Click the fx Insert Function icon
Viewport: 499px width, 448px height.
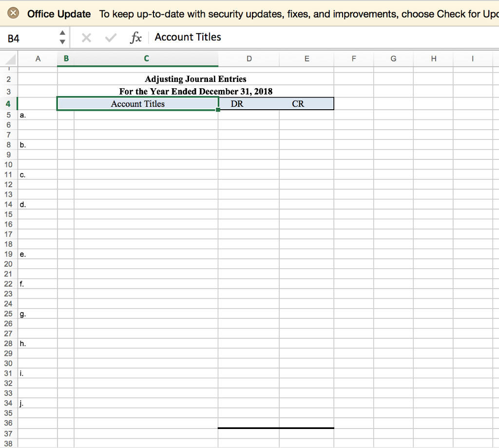pyautogui.click(x=136, y=37)
